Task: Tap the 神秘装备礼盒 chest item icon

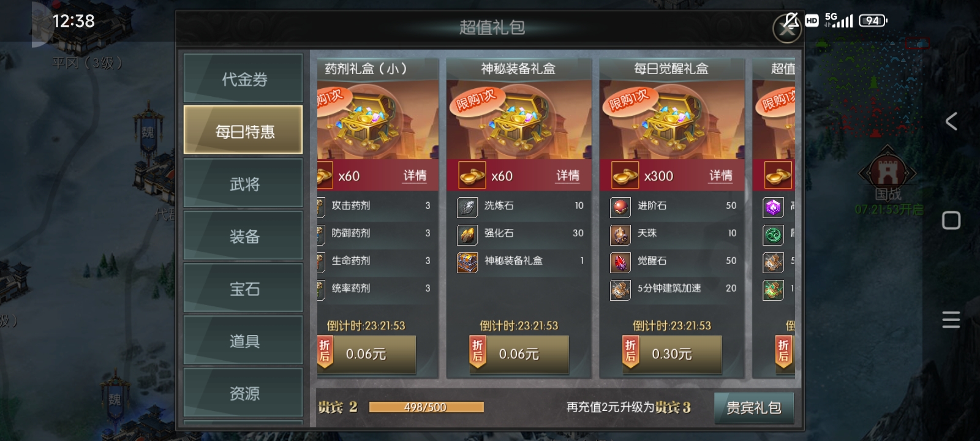Action: 467,262
